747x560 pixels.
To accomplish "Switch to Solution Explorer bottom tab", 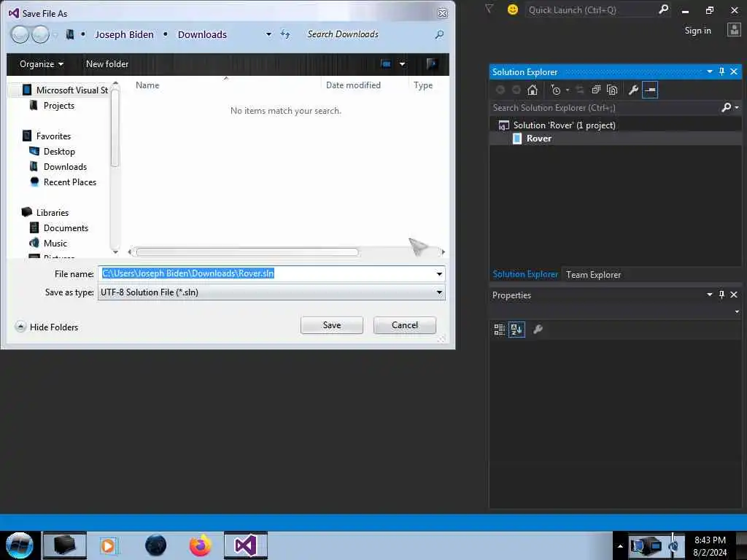I will click(x=525, y=274).
